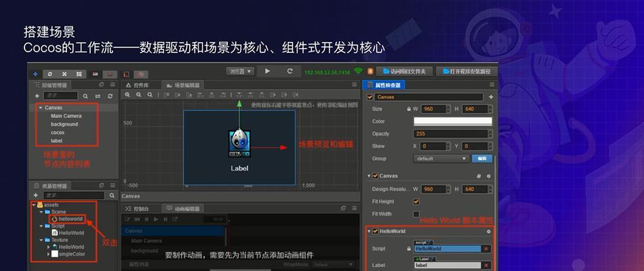The height and width of the screenshot is (271, 644).
Task: Expand the HelloWorld texture asset
Action: (48, 247)
